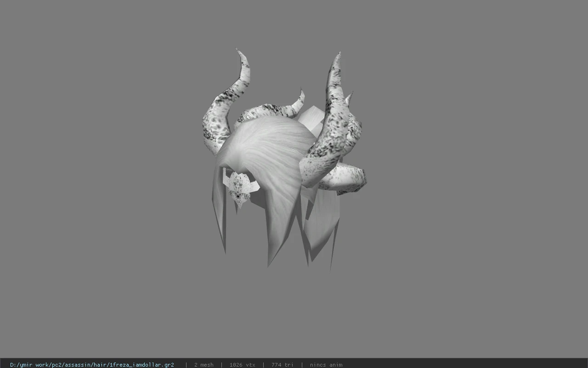Image resolution: width=588 pixels, height=368 pixels.
Task: Click the skull ornament on the hair model
Action: tap(239, 188)
